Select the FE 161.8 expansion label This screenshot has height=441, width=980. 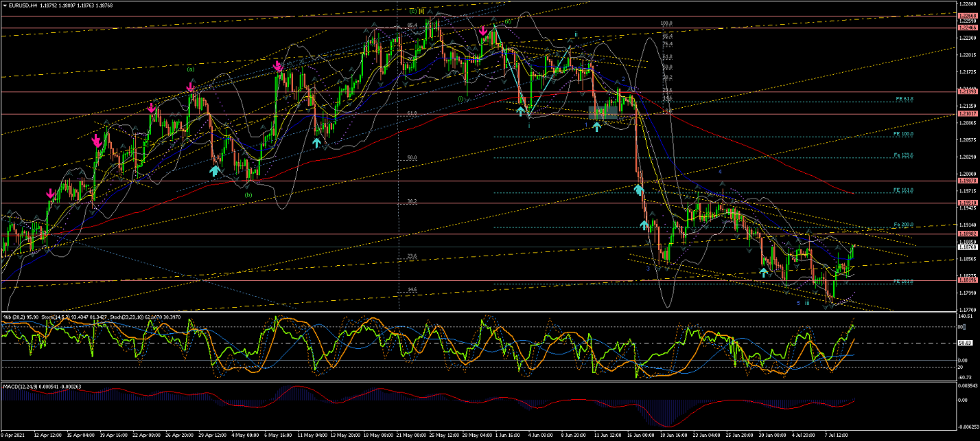(x=903, y=190)
